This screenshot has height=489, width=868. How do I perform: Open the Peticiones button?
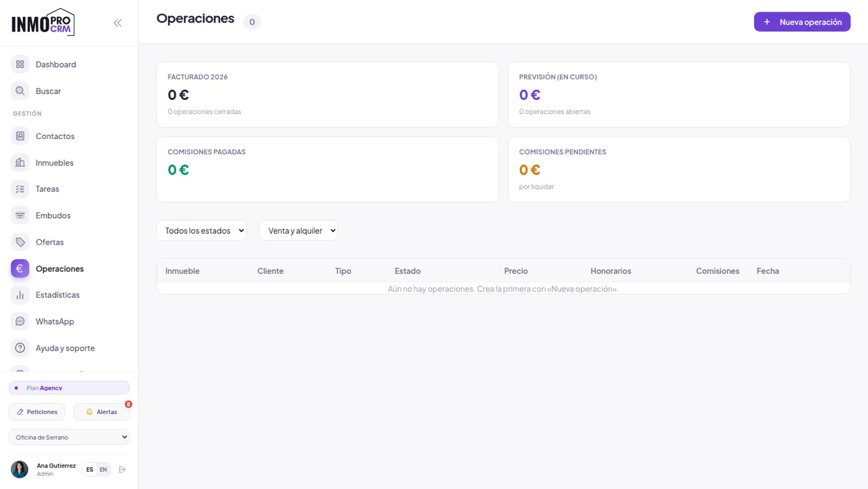(37, 412)
